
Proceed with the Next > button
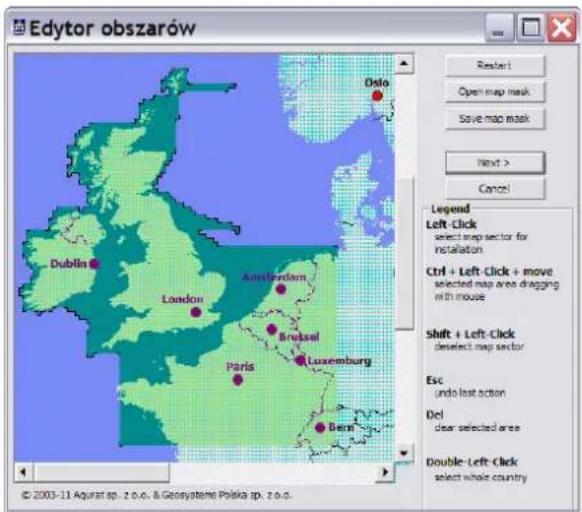click(x=495, y=163)
